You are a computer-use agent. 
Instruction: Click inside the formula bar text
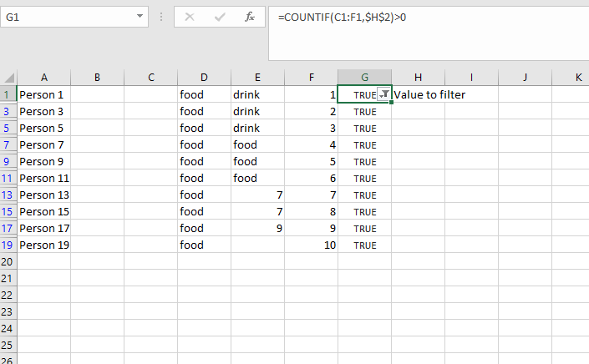(418, 17)
